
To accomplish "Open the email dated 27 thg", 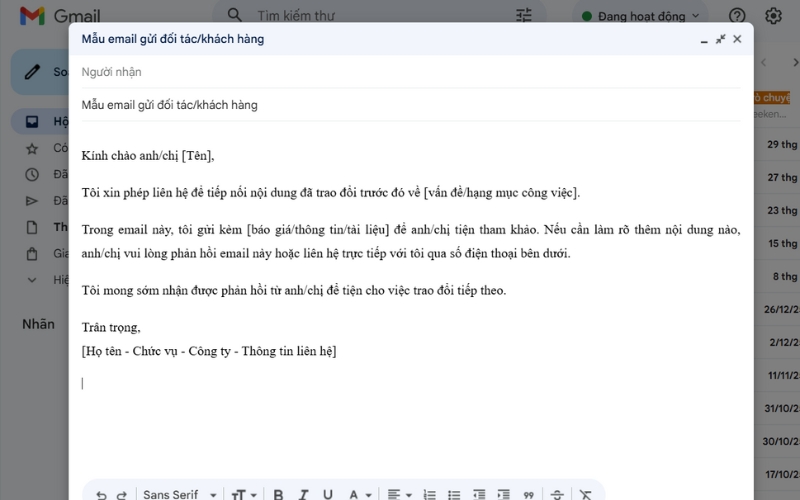I will tap(778, 178).
